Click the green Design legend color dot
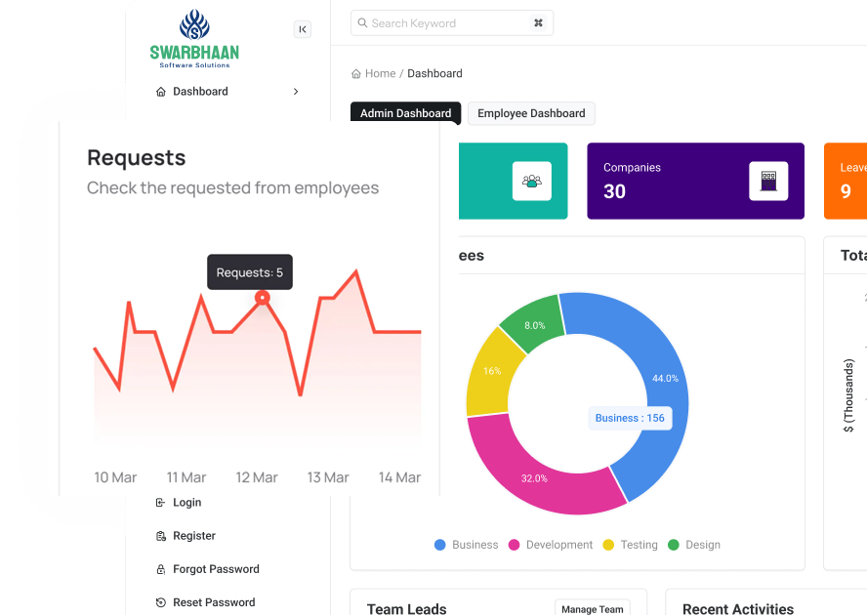This screenshot has height=616, width=867. click(674, 545)
